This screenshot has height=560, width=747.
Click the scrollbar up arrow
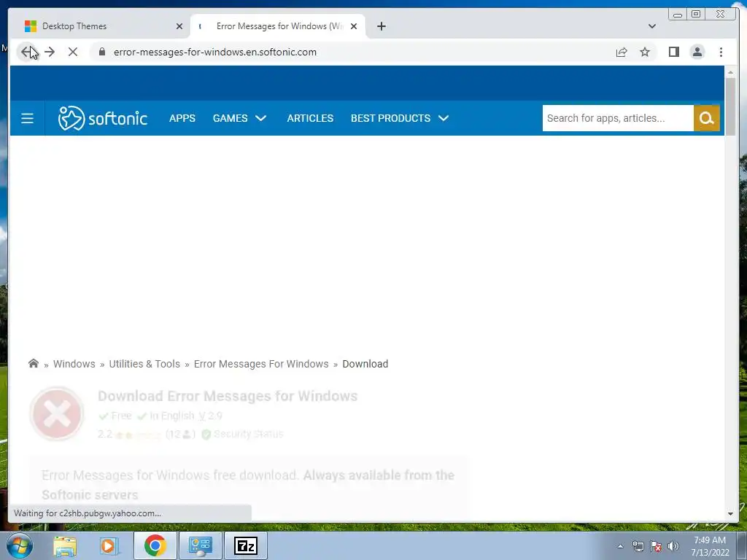tap(730, 72)
